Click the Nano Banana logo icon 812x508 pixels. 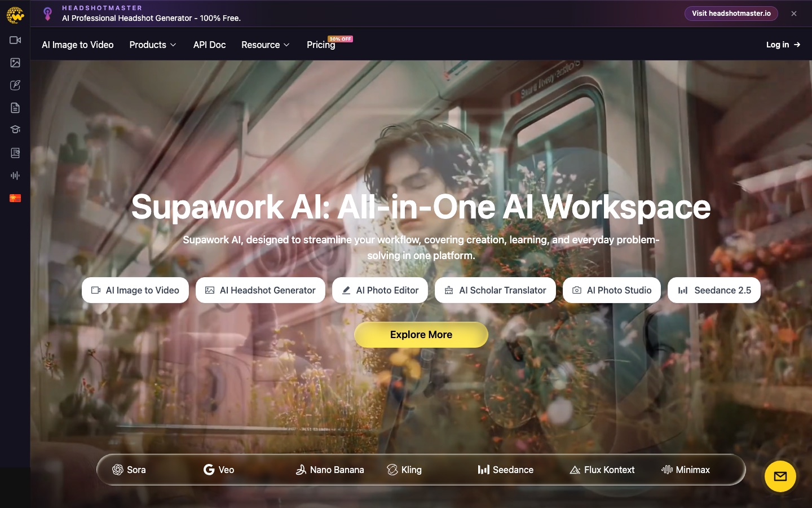click(x=301, y=470)
